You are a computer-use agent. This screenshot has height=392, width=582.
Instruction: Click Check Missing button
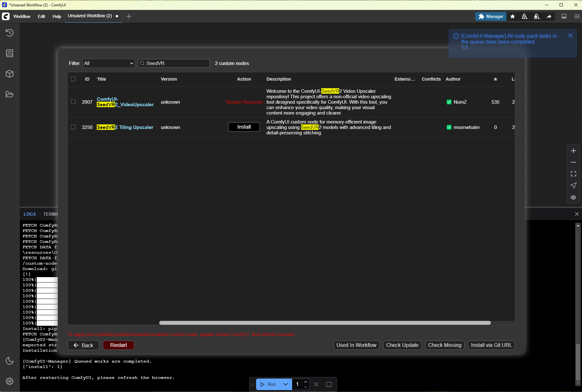pos(445,345)
